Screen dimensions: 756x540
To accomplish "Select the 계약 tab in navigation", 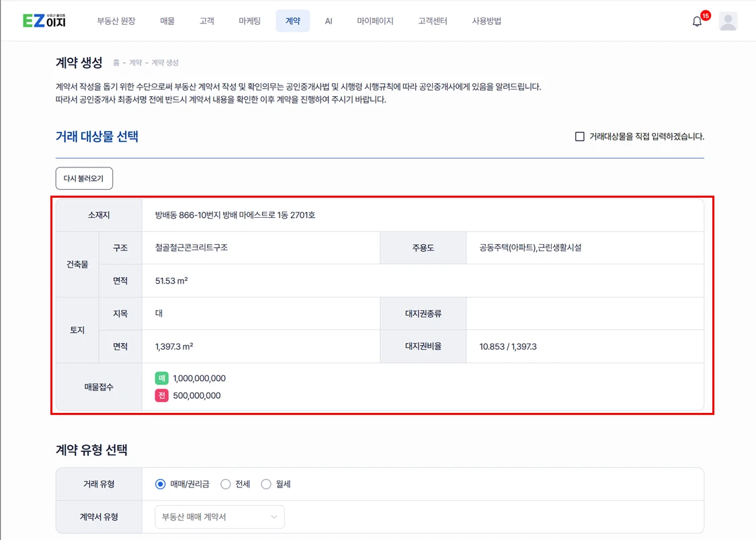I will tap(292, 21).
